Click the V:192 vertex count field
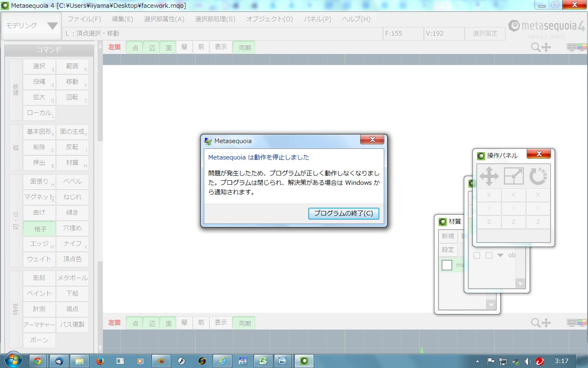This screenshot has width=588, height=368. click(x=444, y=34)
